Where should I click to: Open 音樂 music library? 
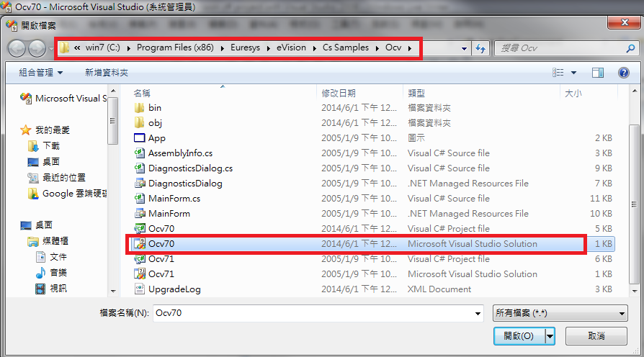click(x=51, y=273)
